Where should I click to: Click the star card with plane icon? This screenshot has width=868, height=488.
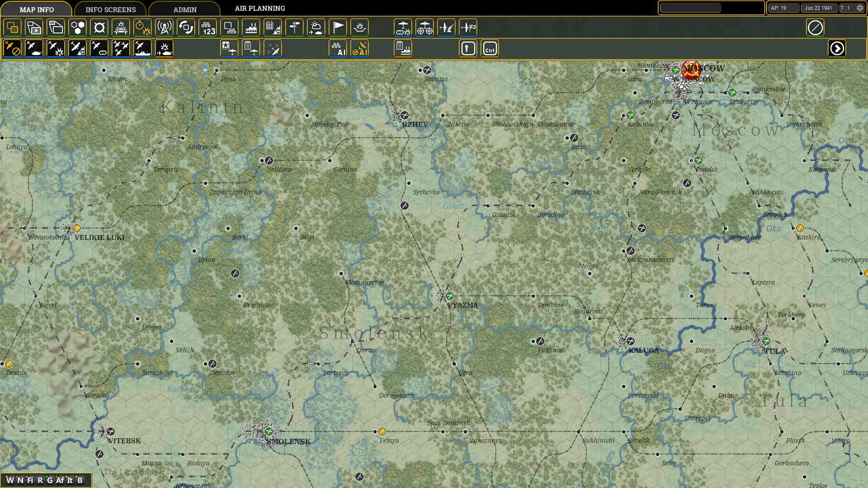(x=229, y=48)
